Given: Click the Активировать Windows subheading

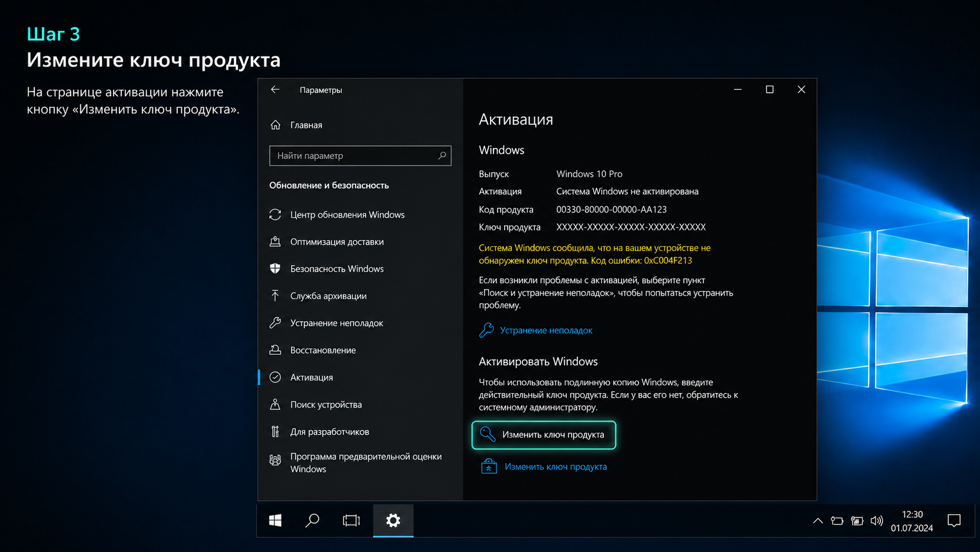Looking at the screenshot, I should [x=538, y=361].
